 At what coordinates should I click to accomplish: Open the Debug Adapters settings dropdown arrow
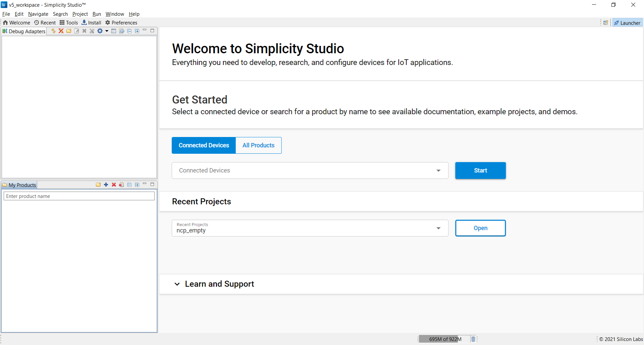(x=106, y=31)
